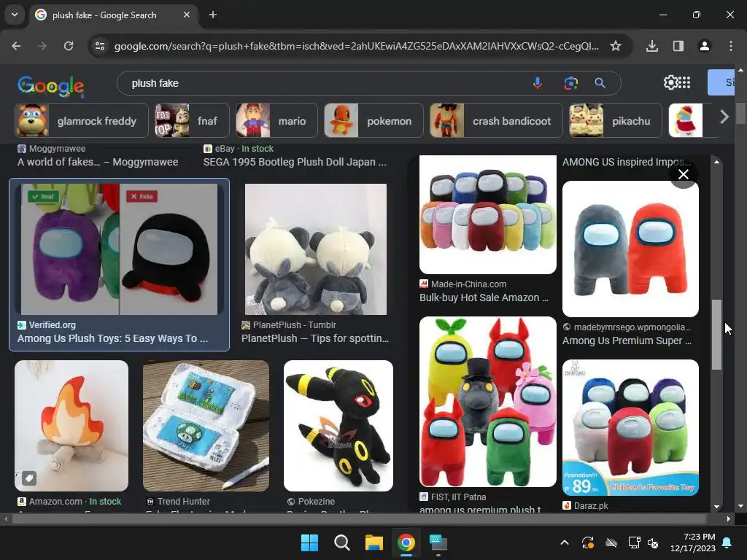Go to Google homepage via logo

51,86
